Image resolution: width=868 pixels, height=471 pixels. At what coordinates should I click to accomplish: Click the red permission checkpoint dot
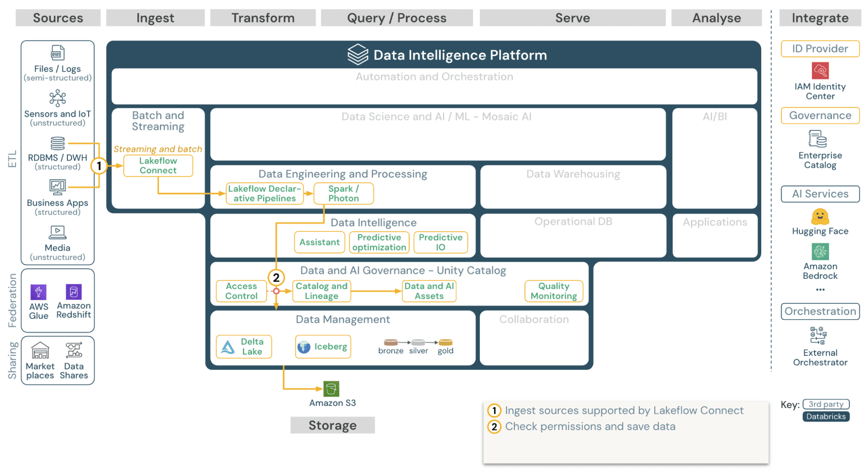[x=276, y=291]
